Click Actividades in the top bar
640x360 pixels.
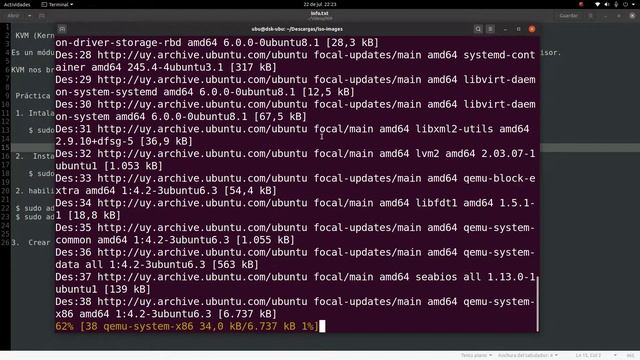(x=17, y=4)
